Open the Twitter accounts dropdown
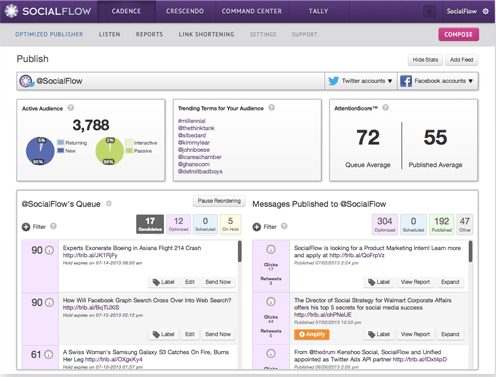The image size is (496, 377). [361, 81]
